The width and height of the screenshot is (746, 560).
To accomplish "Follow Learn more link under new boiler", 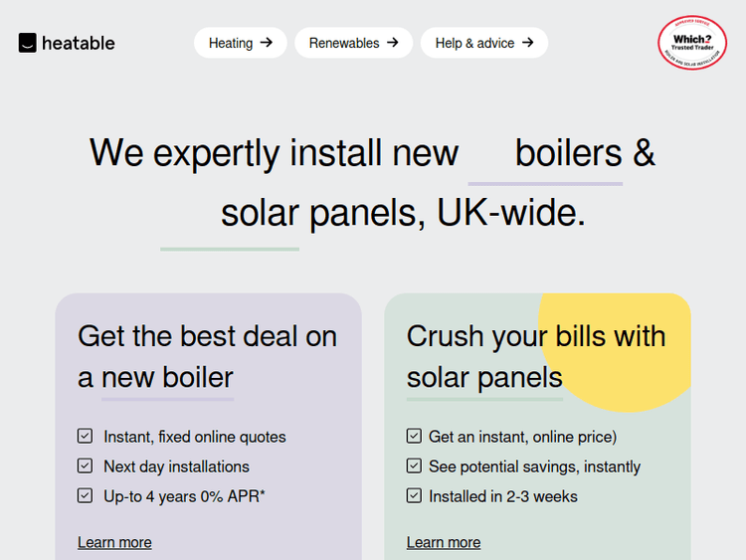I will [x=114, y=542].
